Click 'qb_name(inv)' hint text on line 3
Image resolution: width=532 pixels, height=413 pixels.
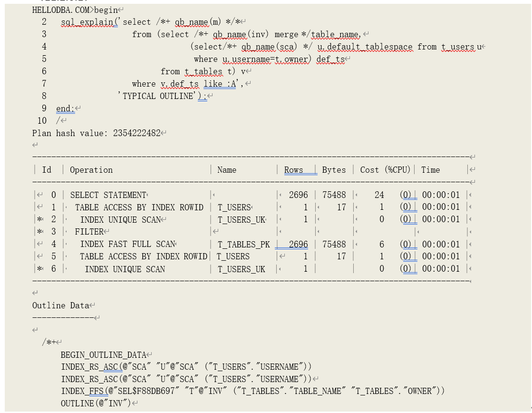click(x=241, y=34)
